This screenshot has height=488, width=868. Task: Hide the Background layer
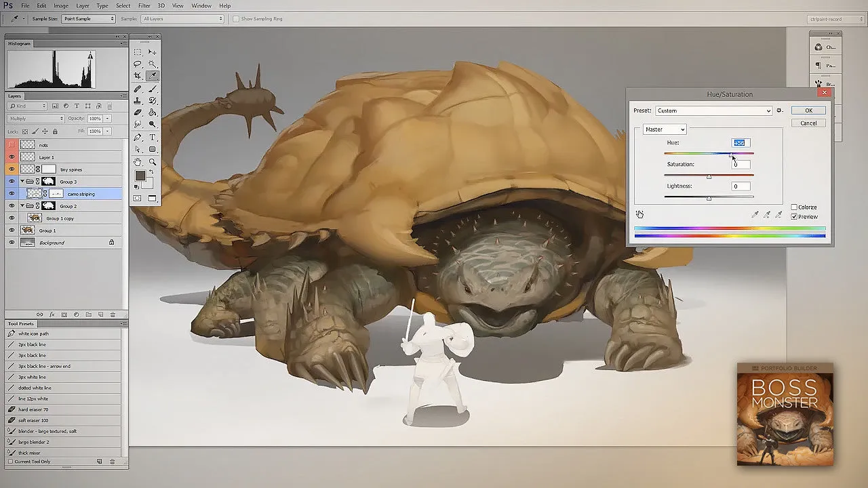[12, 243]
